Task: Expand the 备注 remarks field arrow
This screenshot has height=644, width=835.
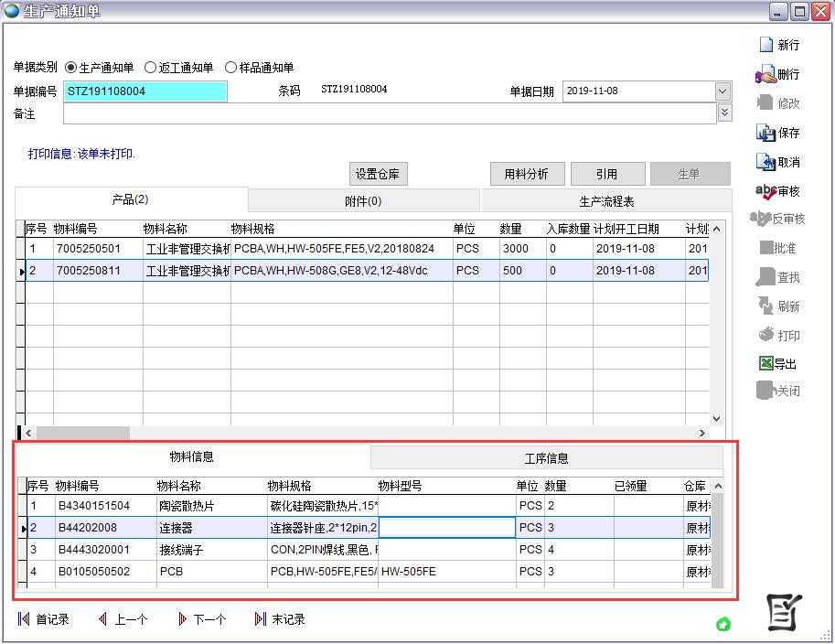Action: 724,113
